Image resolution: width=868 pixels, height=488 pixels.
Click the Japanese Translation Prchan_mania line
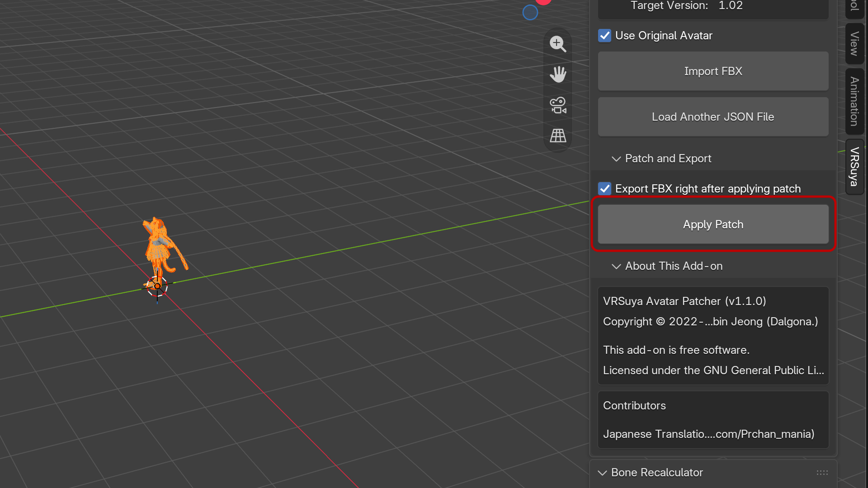[x=708, y=434]
